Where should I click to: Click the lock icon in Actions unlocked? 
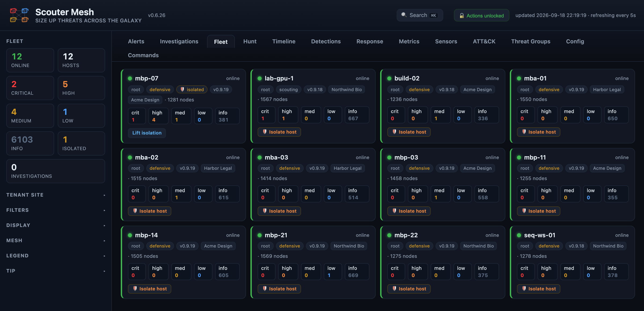[462, 16]
